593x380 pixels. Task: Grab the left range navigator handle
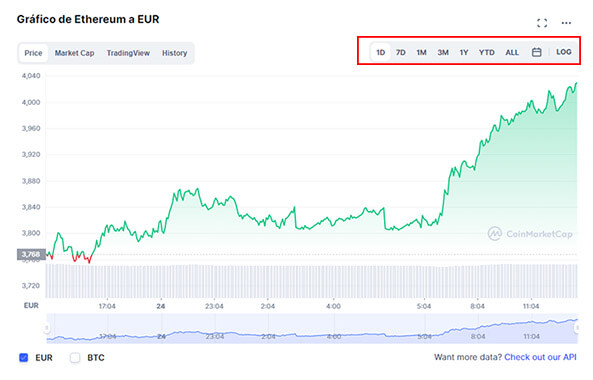[47, 328]
